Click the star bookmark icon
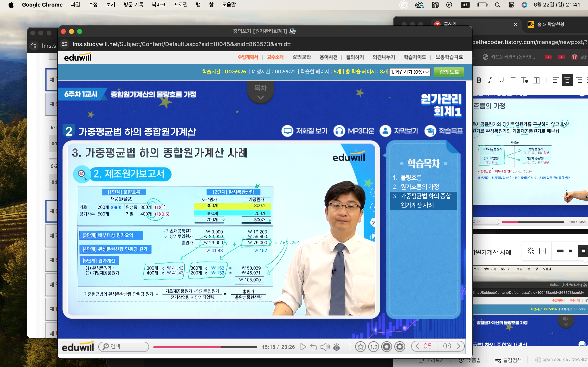 coord(360,347)
